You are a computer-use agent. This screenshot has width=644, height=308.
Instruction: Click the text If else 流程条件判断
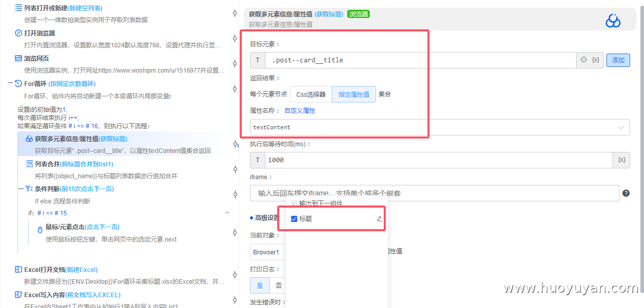pos(62,201)
